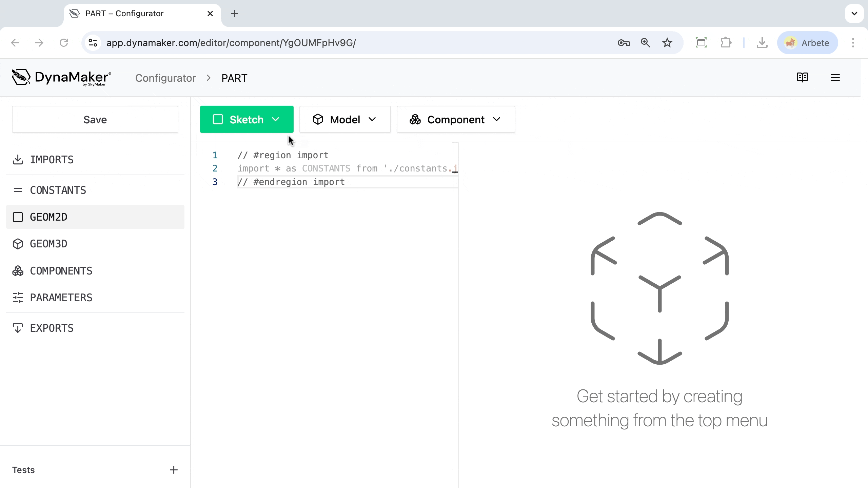Open browser extensions puzzle icon
868x488 pixels.
click(726, 43)
